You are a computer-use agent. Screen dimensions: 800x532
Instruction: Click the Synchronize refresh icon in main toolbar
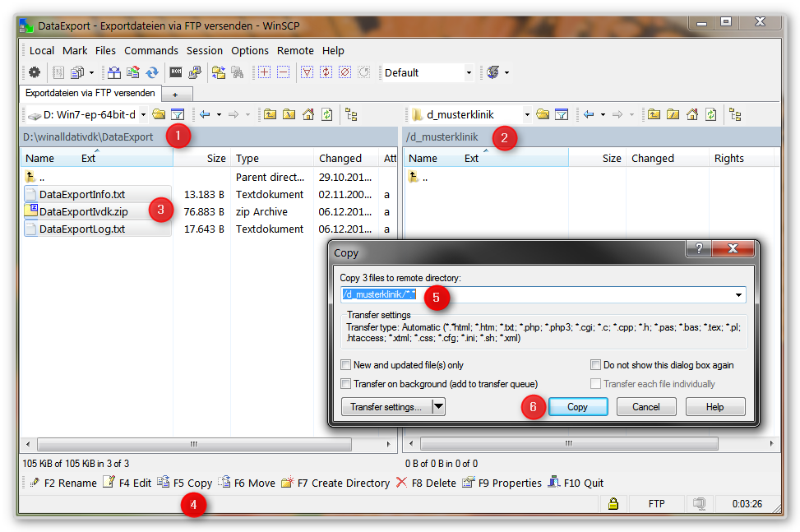pos(152,72)
